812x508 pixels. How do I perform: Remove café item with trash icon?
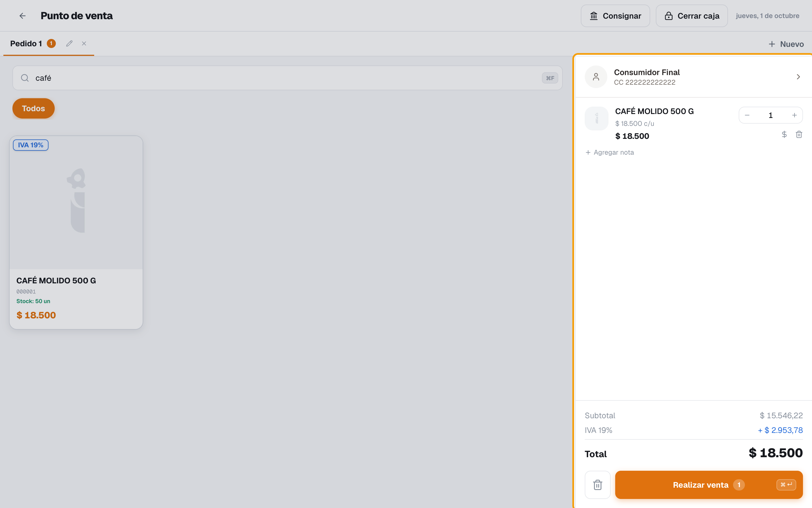[x=799, y=134]
